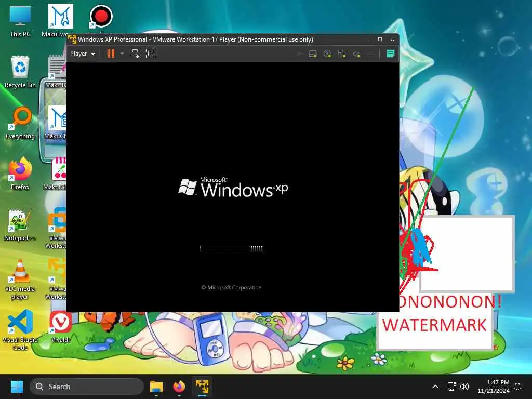532x399 pixels.
Task: Select the Notepad++ desktop shortcut
Action: point(20,225)
